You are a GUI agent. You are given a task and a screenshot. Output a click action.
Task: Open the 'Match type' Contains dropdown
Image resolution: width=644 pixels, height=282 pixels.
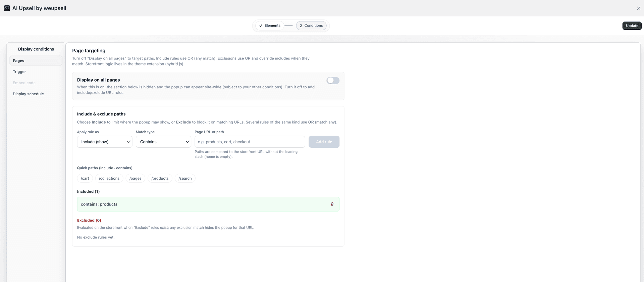(163, 142)
